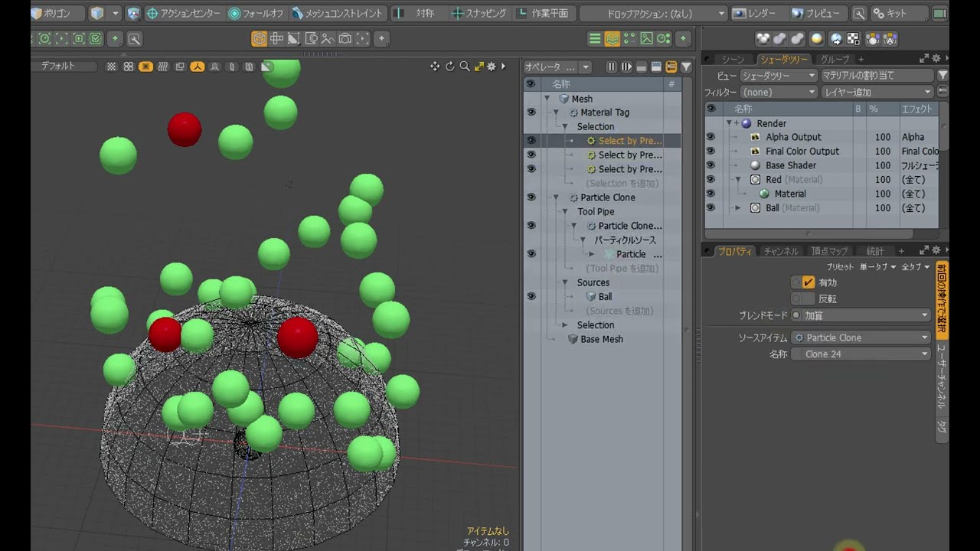Toggle visibility of Ball source row
This screenshot has width=980, height=551.
(531, 296)
